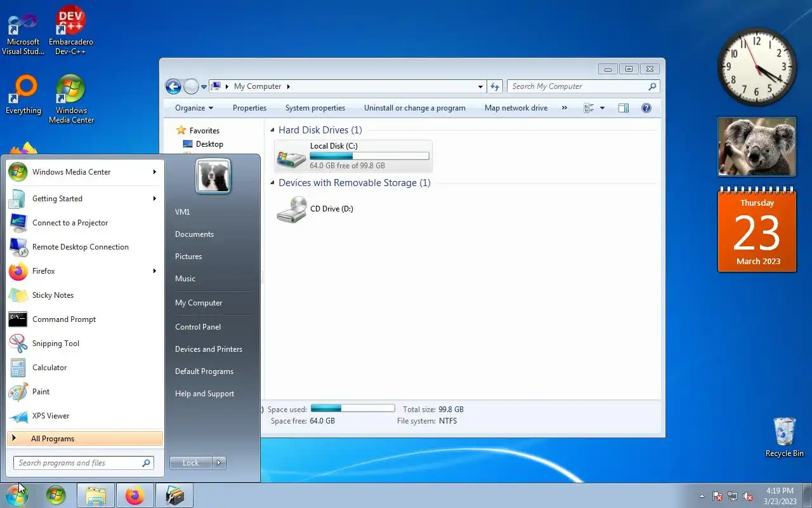Expand Firefox jump list arrow
This screenshot has width=812, height=508.
click(x=154, y=271)
